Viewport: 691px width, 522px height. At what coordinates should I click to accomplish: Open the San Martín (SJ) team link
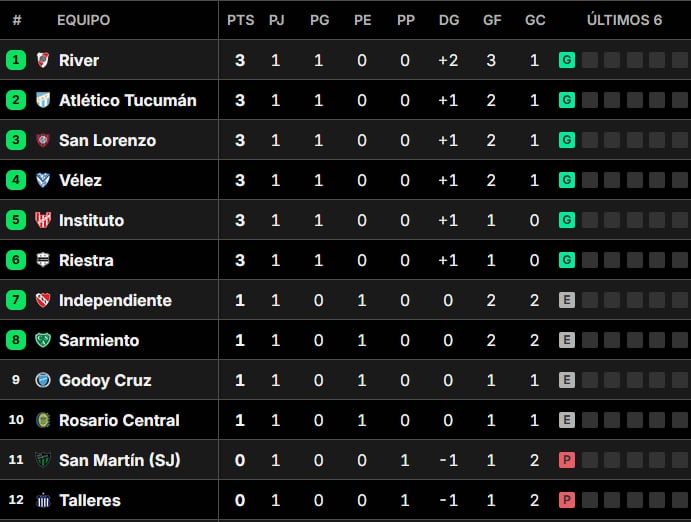[x=120, y=460]
